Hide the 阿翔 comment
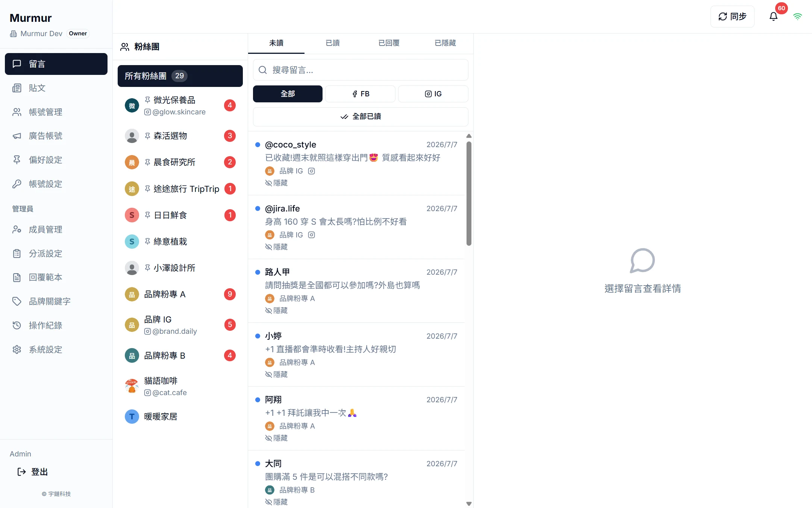 click(276, 438)
